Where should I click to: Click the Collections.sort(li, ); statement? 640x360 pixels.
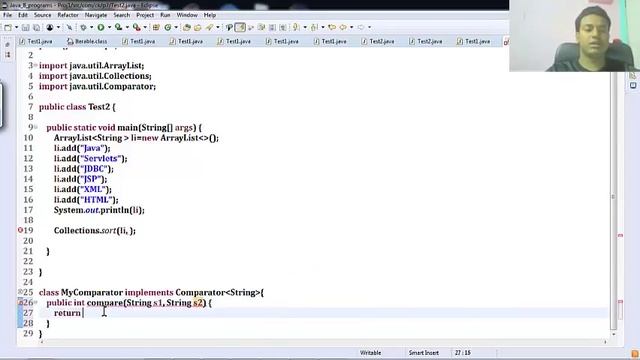[x=95, y=230]
